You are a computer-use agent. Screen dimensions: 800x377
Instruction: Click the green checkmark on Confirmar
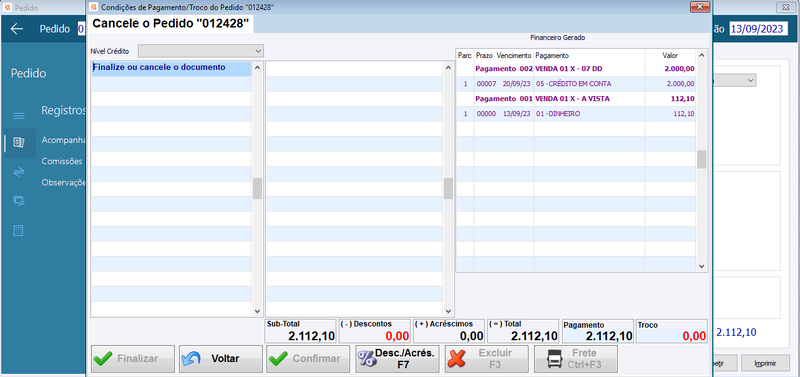278,359
